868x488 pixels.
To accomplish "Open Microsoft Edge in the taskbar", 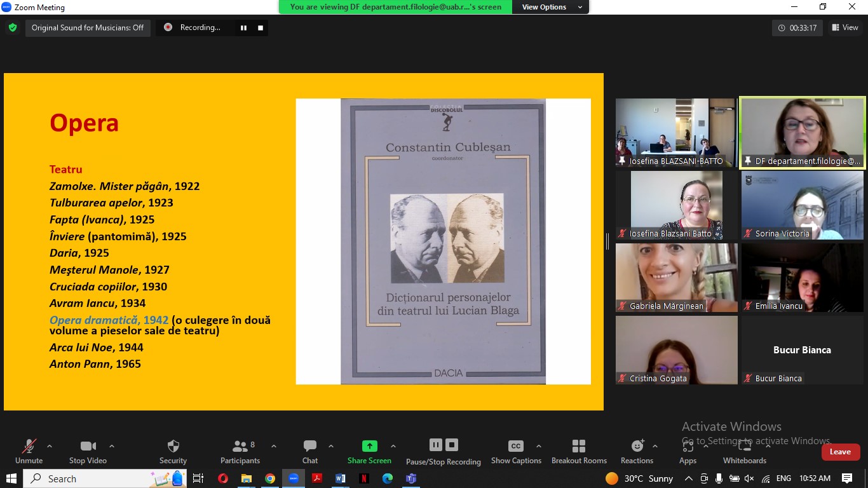I will (x=388, y=478).
